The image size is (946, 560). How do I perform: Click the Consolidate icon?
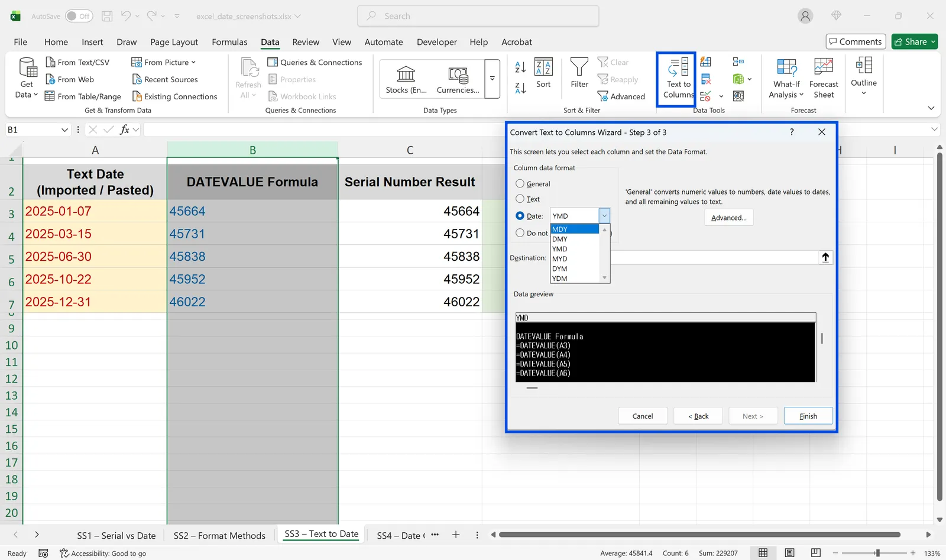click(x=738, y=61)
